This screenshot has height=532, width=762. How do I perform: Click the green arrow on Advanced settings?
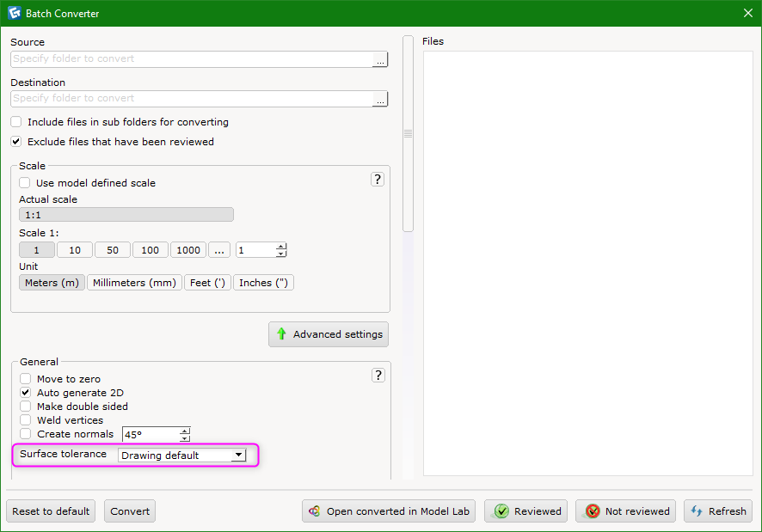coord(281,333)
